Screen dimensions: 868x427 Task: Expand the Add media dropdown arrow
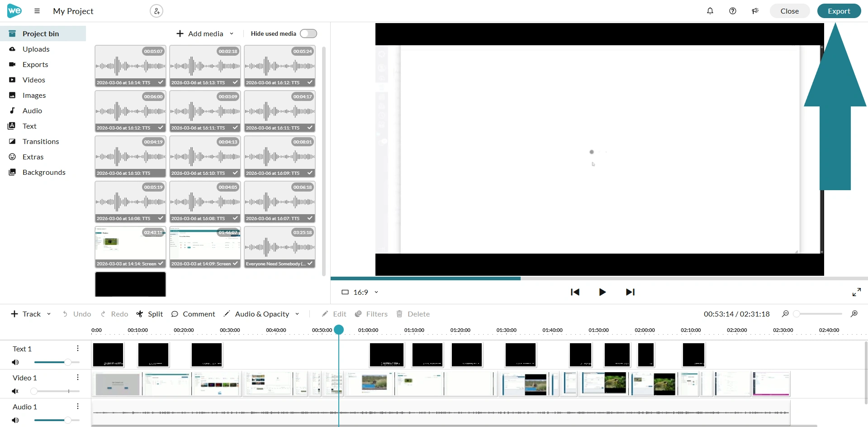(232, 34)
